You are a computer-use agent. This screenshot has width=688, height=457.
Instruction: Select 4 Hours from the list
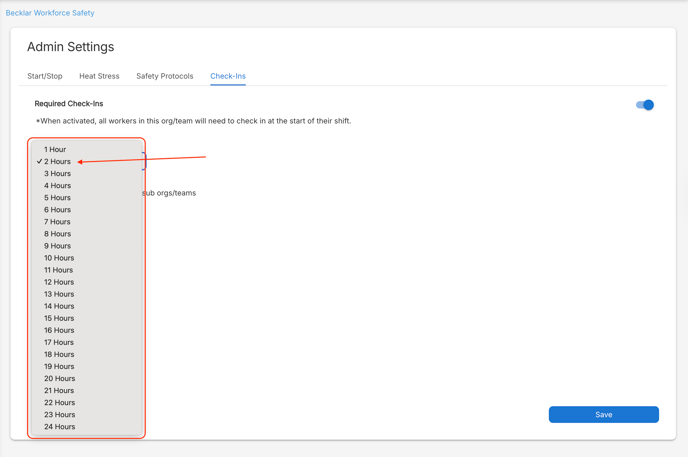point(86,186)
